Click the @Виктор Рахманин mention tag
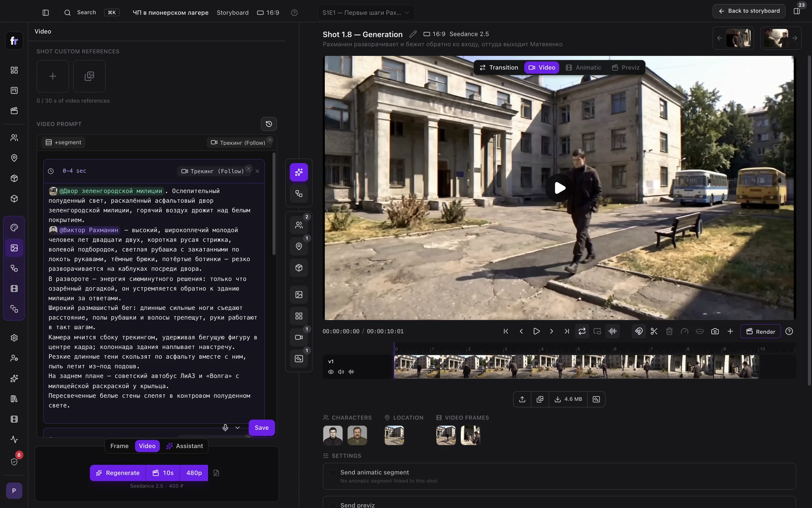Image resolution: width=812 pixels, height=508 pixels. (x=84, y=230)
